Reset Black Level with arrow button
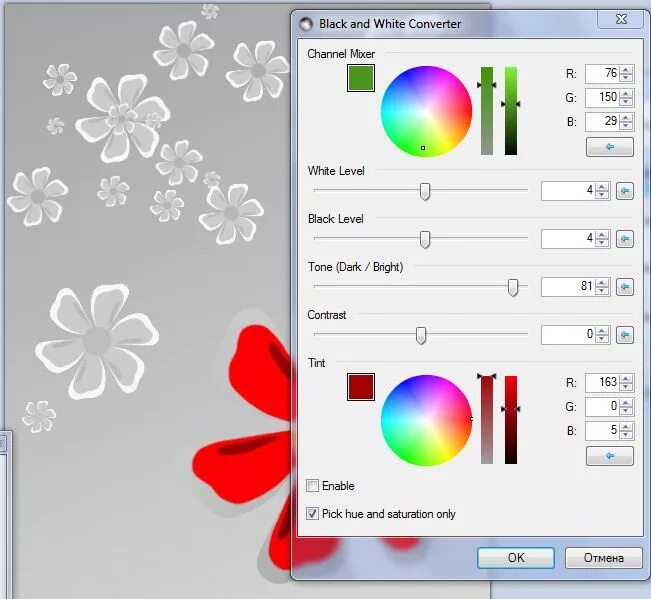Viewport: 651px width, 599px height. coord(625,239)
